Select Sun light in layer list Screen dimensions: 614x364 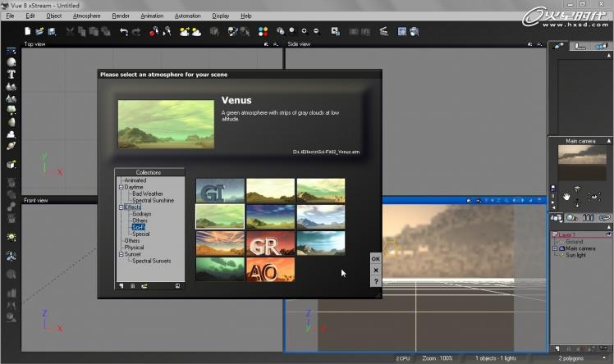click(575, 255)
